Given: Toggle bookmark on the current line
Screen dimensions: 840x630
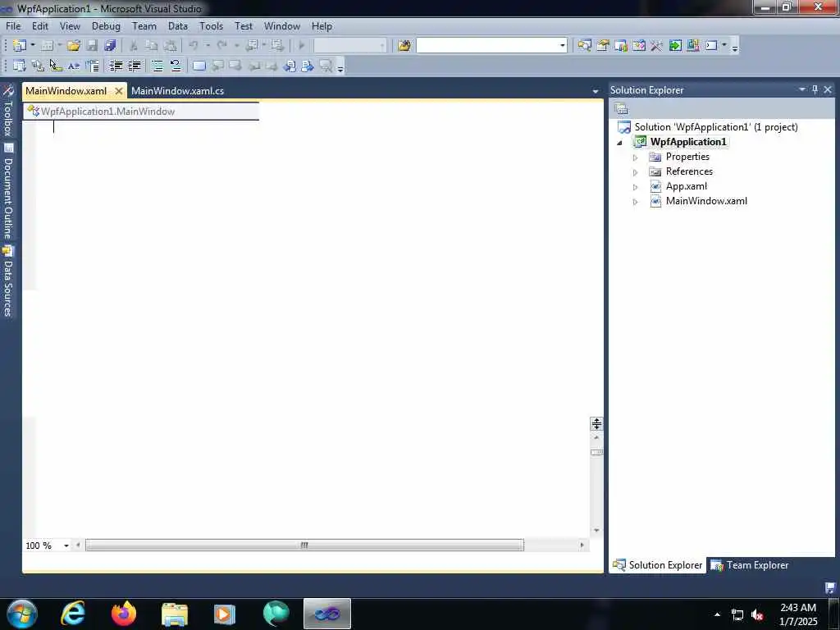Looking at the screenshot, I should pyautogui.click(x=199, y=66).
